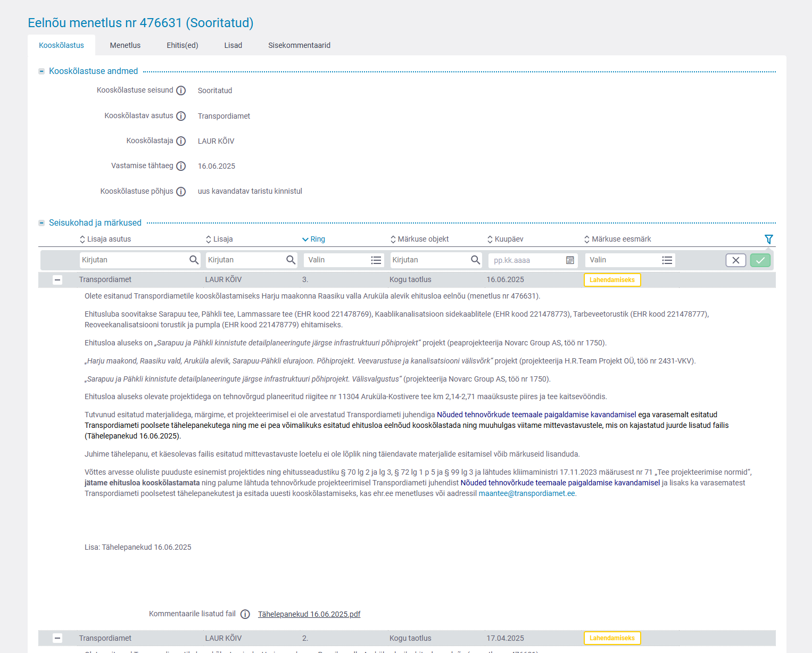The image size is (812, 653).
Task: Sort by Märkuse eesmärk column
Action: point(617,239)
